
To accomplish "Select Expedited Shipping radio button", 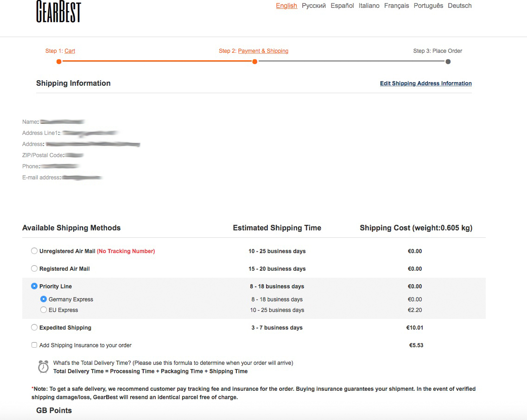I will point(34,327).
